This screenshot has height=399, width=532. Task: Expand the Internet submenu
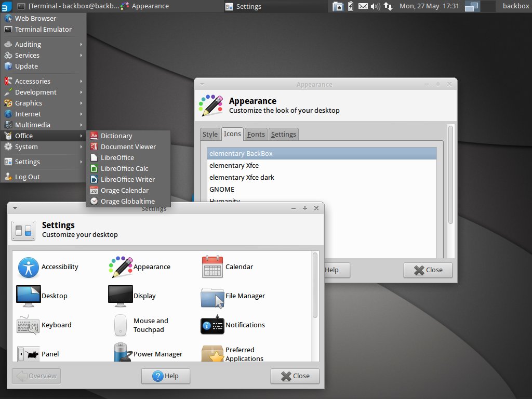coord(44,114)
